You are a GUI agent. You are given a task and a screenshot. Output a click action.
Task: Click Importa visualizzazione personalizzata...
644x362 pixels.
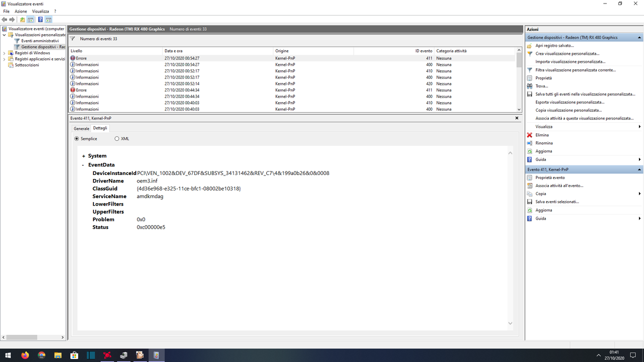(x=570, y=61)
